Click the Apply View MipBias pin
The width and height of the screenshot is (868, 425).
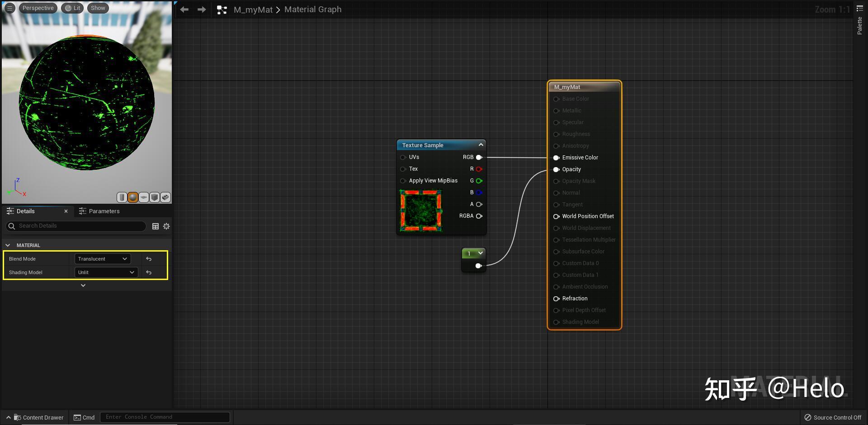[403, 181]
